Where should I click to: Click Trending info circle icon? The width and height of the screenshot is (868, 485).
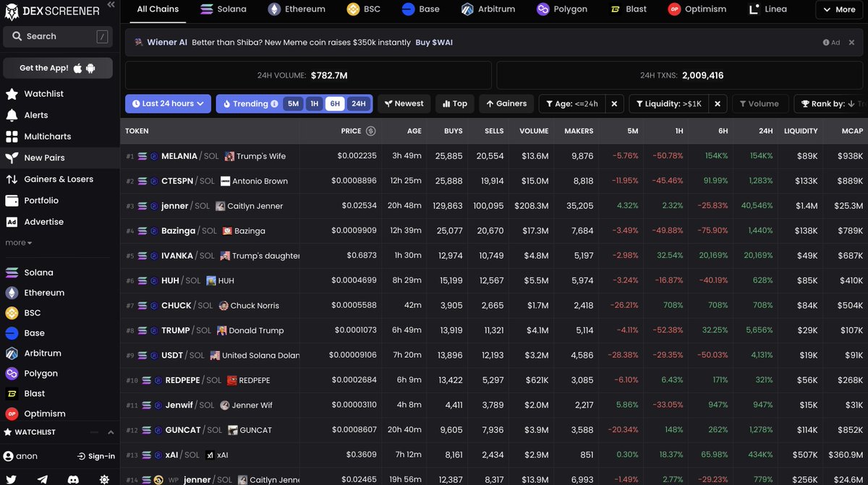[x=274, y=104]
